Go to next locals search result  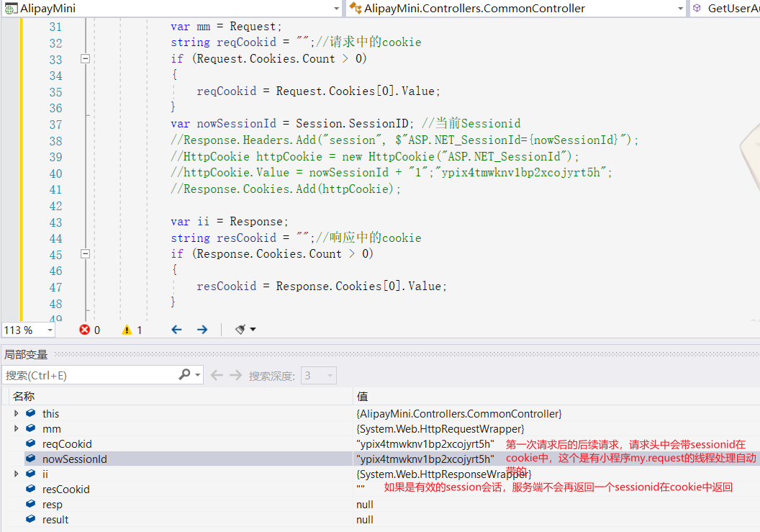point(235,375)
